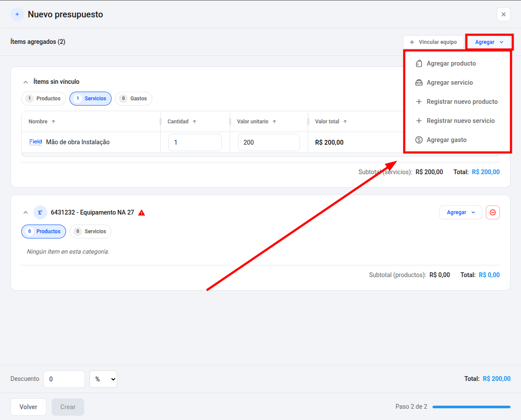Click the product icon beside Agregar producto
Viewport: 521px width, 420px height.
click(x=419, y=63)
